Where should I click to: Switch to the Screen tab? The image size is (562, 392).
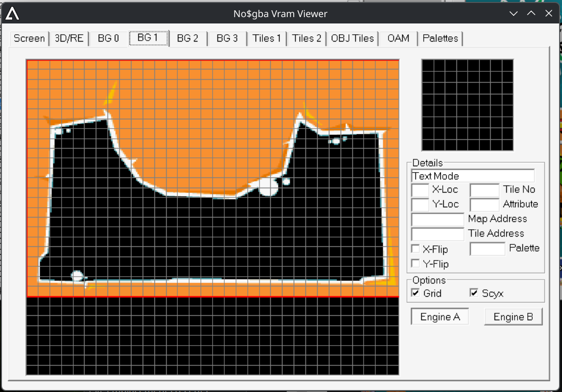pos(29,39)
